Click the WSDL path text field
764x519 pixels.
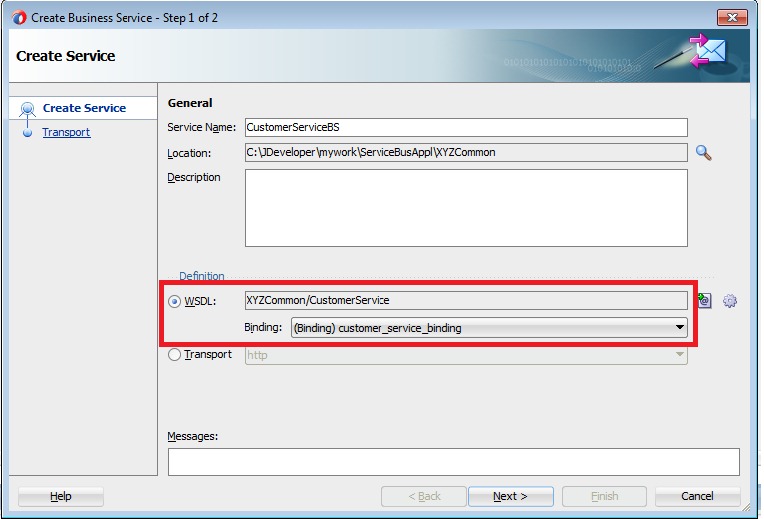point(466,300)
